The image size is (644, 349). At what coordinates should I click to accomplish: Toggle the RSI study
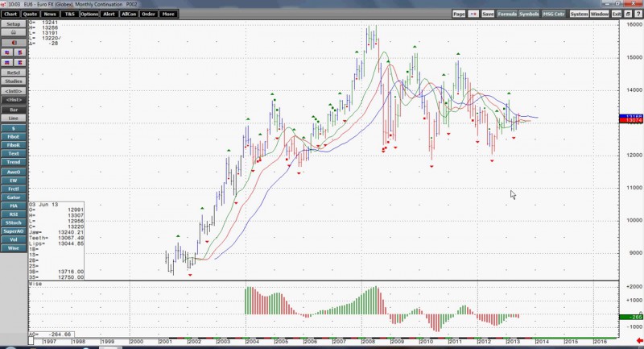14,214
